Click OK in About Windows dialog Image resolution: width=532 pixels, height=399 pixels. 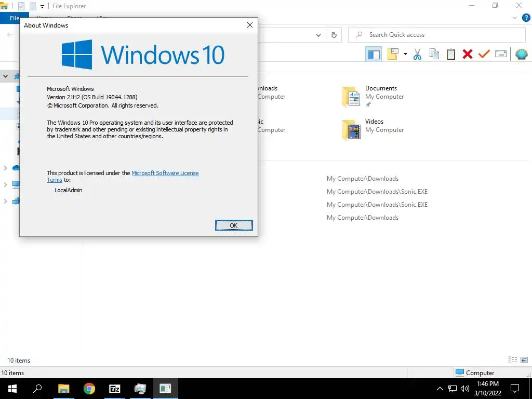click(x=234, y=225)
